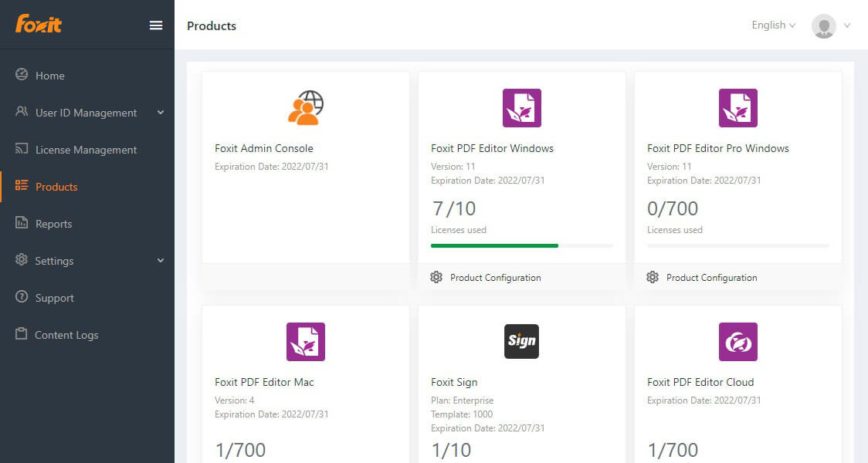Select Products in the sidebar menu
The width and height of the screenshot is (868, 463).
click(x=56, y=186)
